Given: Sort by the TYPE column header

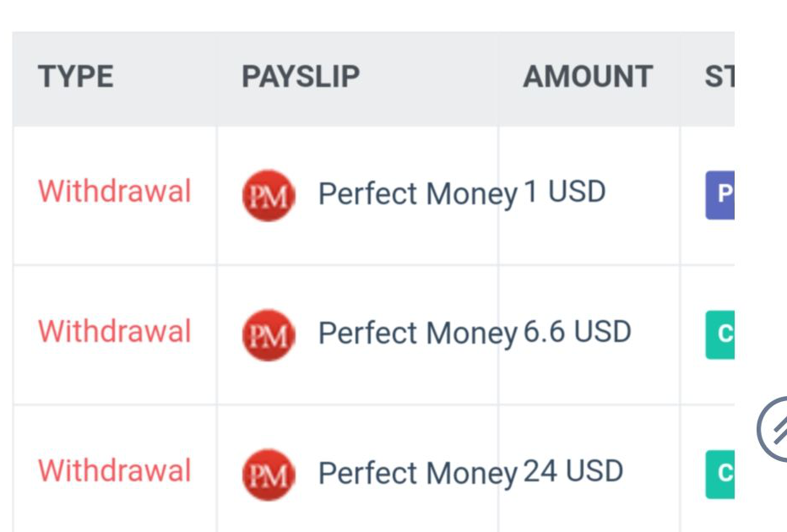Looking at the screenshot, I should tap(76, 78).
